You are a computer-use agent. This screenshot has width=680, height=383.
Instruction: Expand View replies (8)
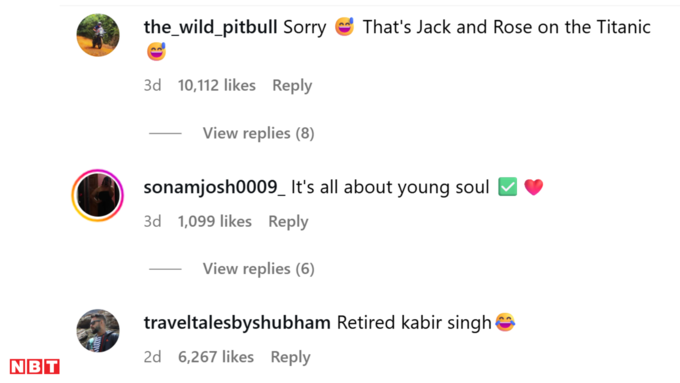click(x=258, y=133)
